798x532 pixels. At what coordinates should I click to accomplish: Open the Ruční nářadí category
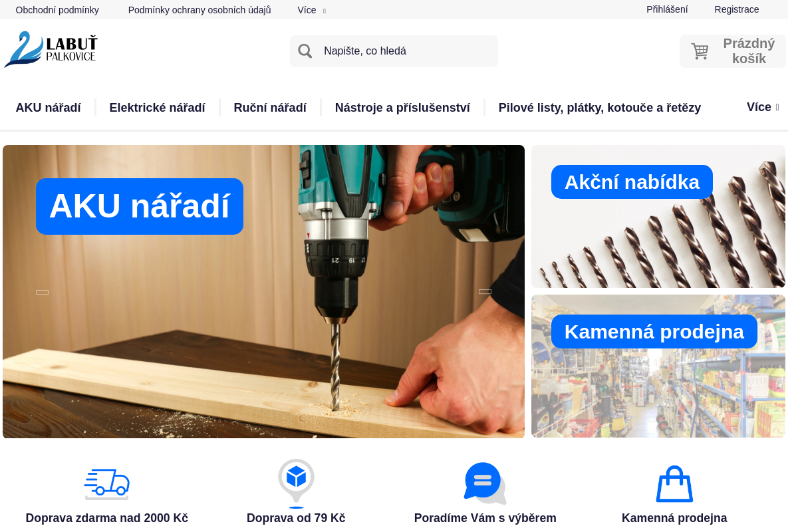270,108
